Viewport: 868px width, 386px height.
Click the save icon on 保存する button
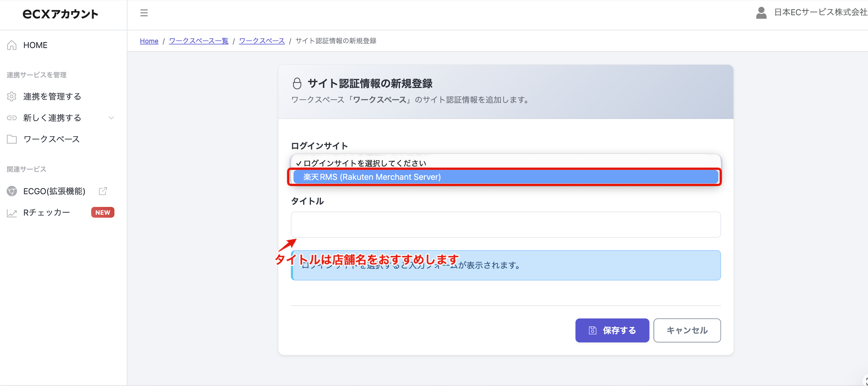click(x=592, y=330)
